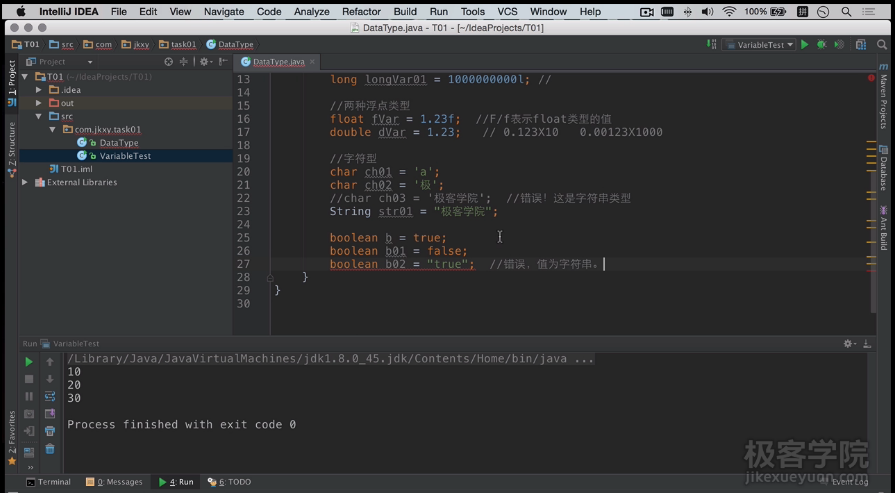This screenshot has height=493, width=895.
Task: Run VariableTest with the green toolbar arrow
Action: 804,45
